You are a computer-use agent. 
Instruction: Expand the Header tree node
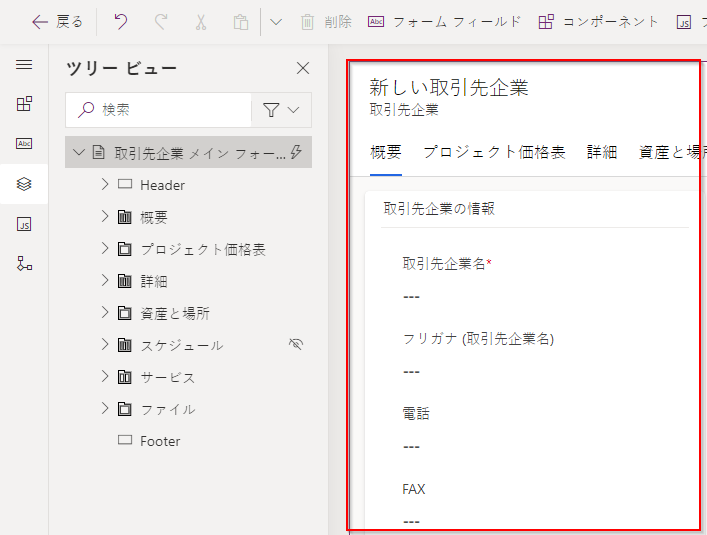click(105, 184)
